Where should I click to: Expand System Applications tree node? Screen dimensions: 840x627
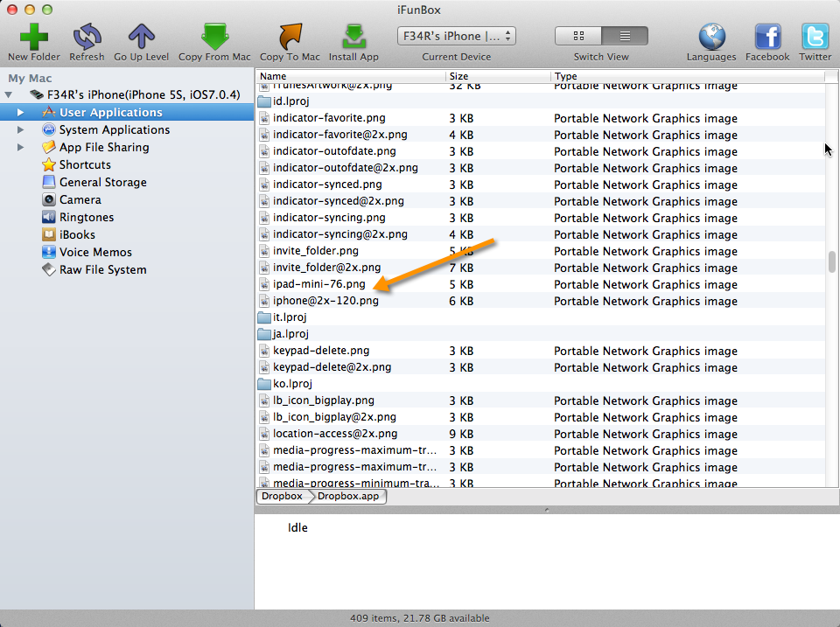click(x=20, y=129)
